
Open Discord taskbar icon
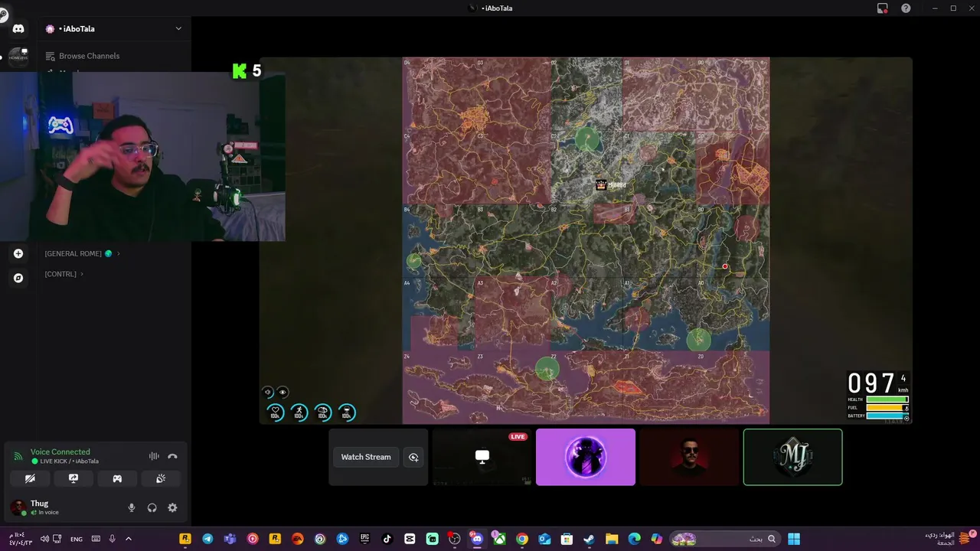477,539
